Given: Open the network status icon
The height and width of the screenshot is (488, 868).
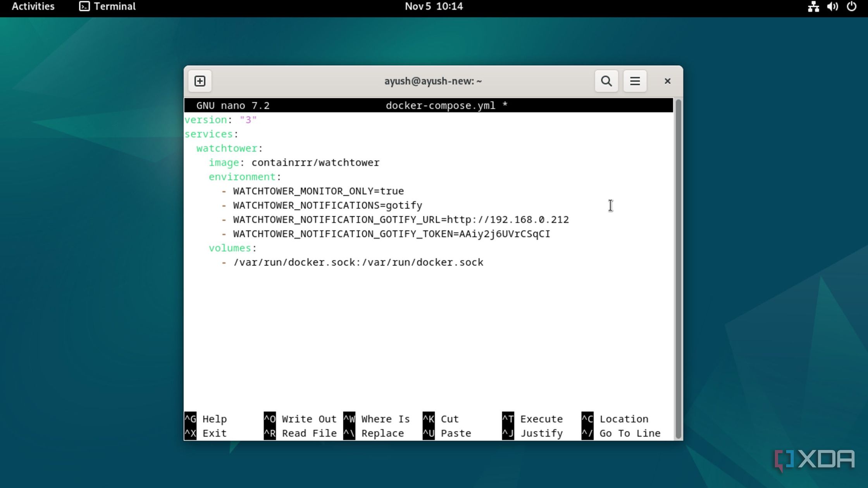Looking at the screenshot, I should click(x=813, y=7).
